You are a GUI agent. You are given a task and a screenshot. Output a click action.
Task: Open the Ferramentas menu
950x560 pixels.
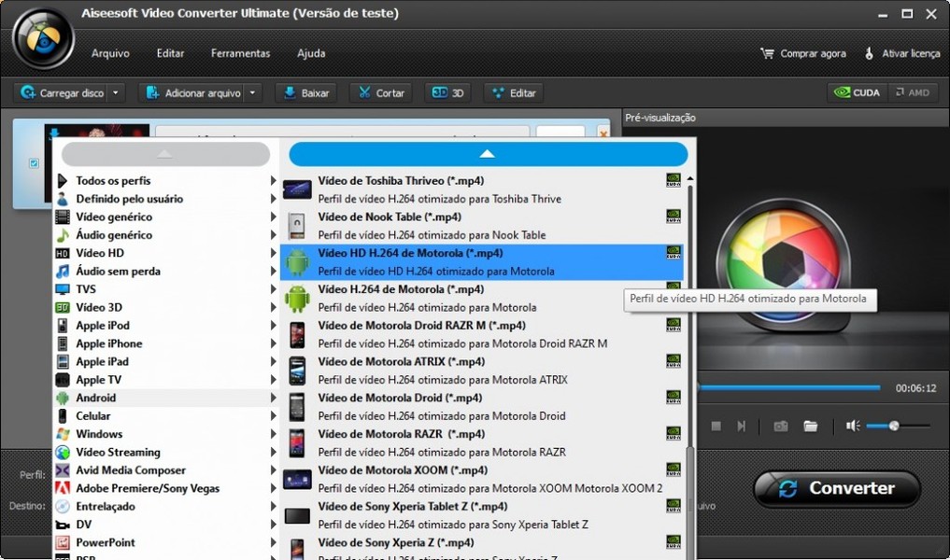[240, 53]
